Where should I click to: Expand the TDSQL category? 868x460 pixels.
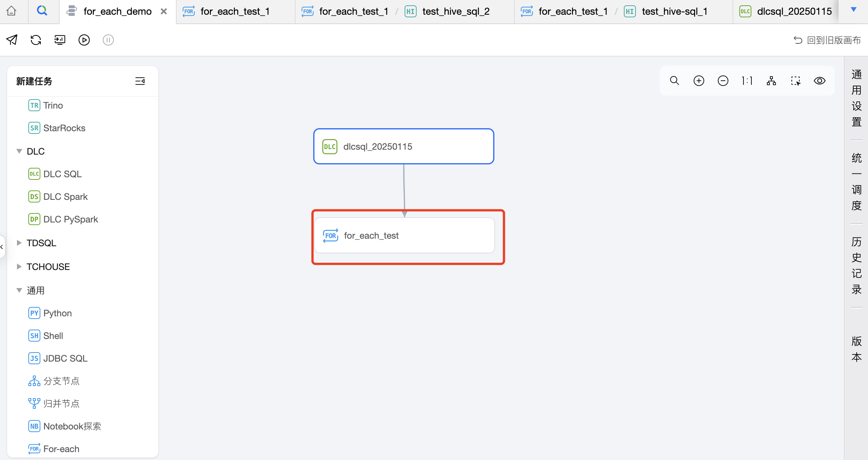19,243
